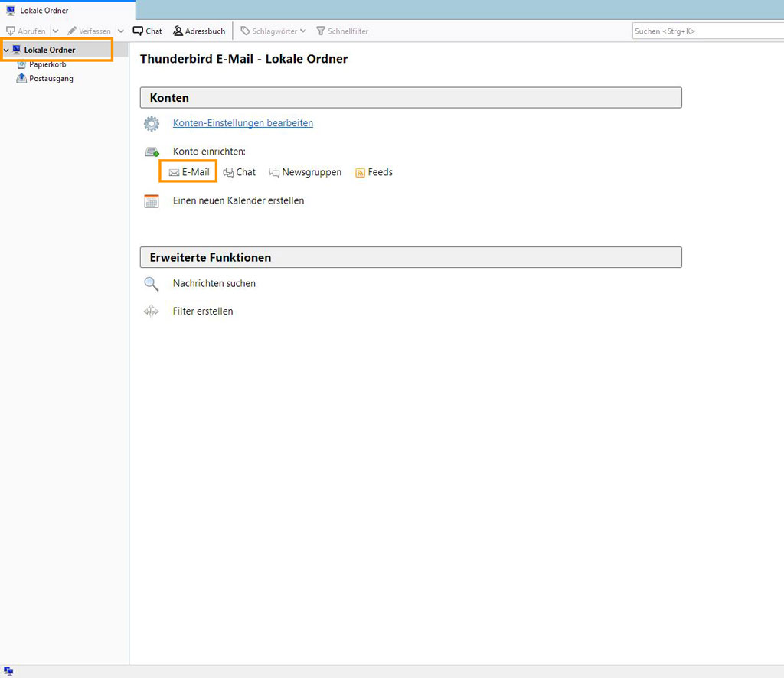Viewport: 784px width, 678px height.
Task: Open the Postausgang folder
Action: (x=51, y=79)
